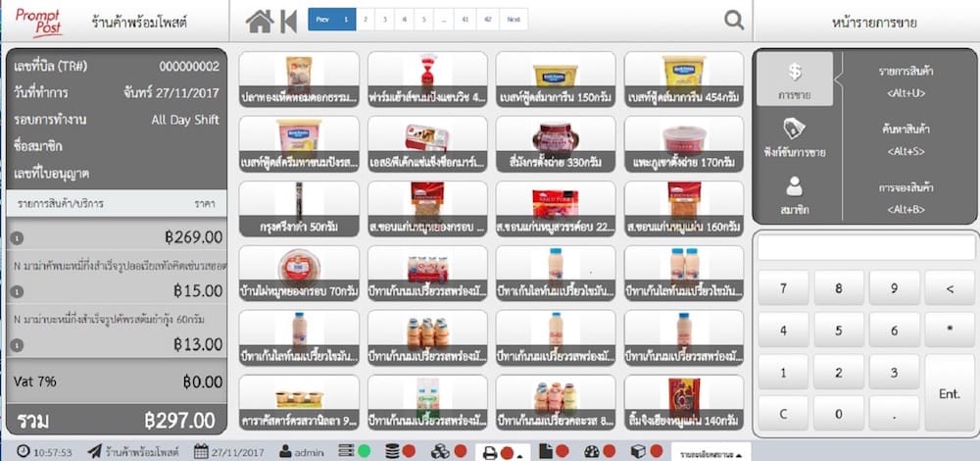
Task: Open the member (สมาชิก) person icon
Action: [795, 191]
